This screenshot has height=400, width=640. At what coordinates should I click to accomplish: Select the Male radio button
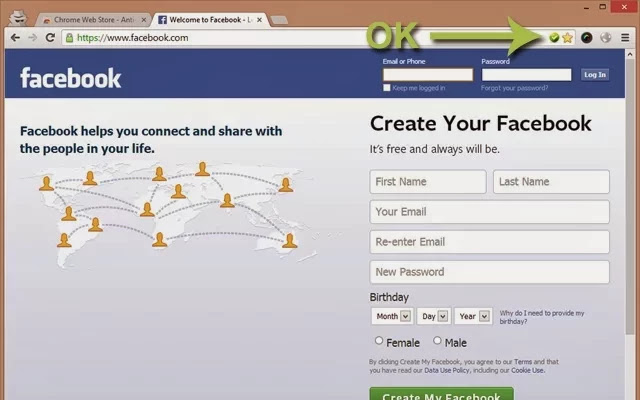[437, 340]
